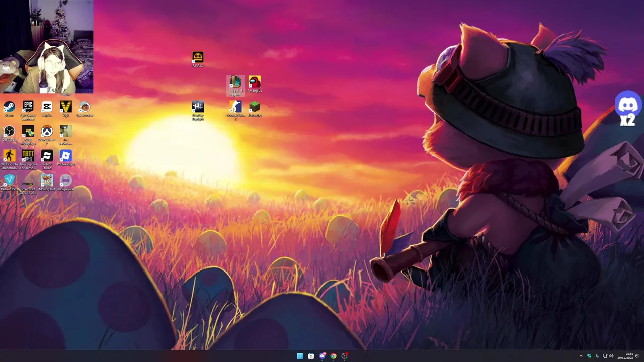Open Google Chrome from the taskbar
This screenshot has height=362, width=644.
click(333, 356)
